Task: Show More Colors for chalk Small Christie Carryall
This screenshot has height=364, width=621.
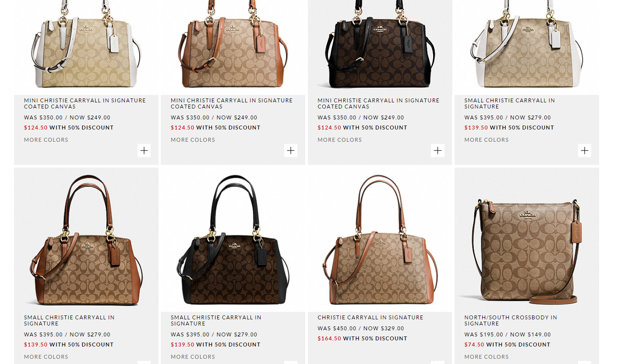Action: tap(487, 140)
